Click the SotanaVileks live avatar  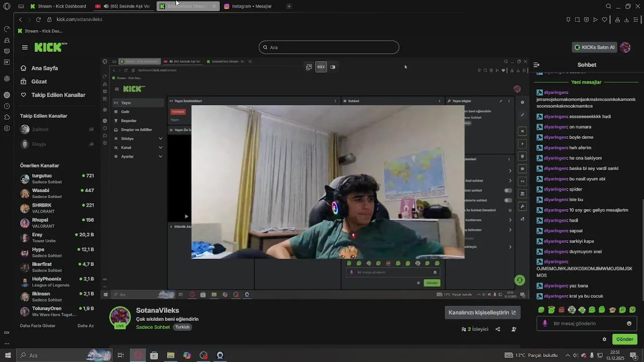pyautogui.click(x=120, y=317)
